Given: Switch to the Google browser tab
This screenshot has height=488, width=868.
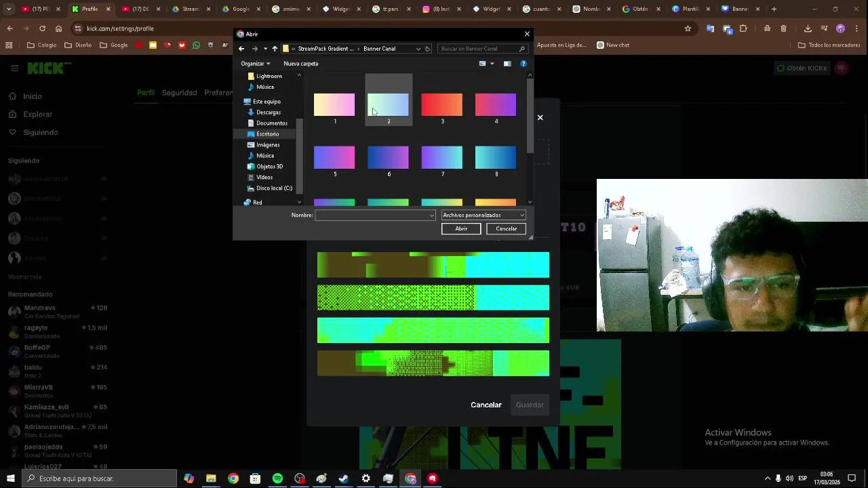Looking at the screenshot, I should 241,9.
